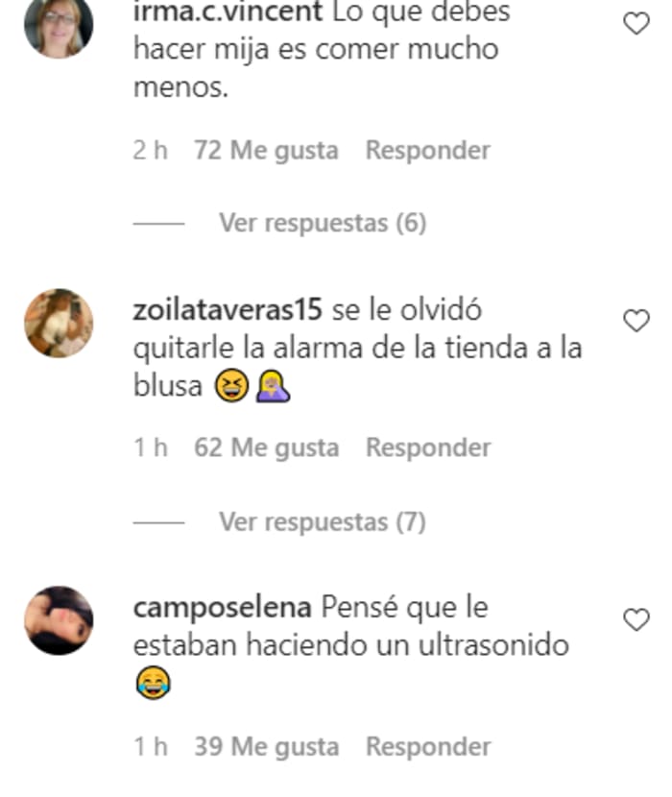This screenshot has height=797, width=672.
Task: Open camposelena username link
Action: click(x=222, y=608)
